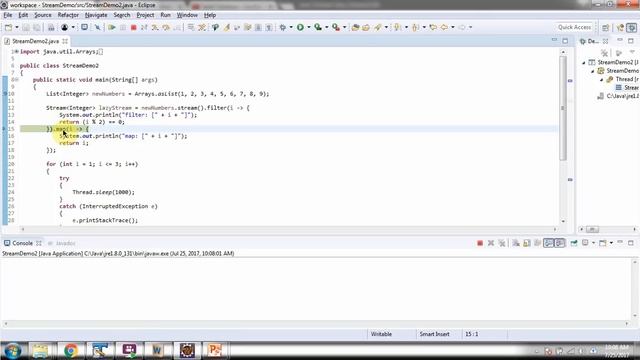Click Remove All Terminated Launches icon

(x=502, y=243)
